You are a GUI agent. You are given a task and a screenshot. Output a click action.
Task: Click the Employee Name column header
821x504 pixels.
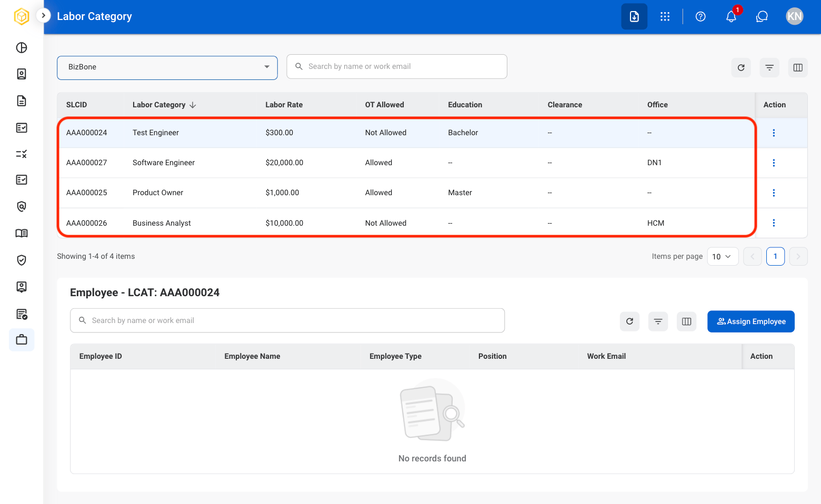tap(252, 356)
